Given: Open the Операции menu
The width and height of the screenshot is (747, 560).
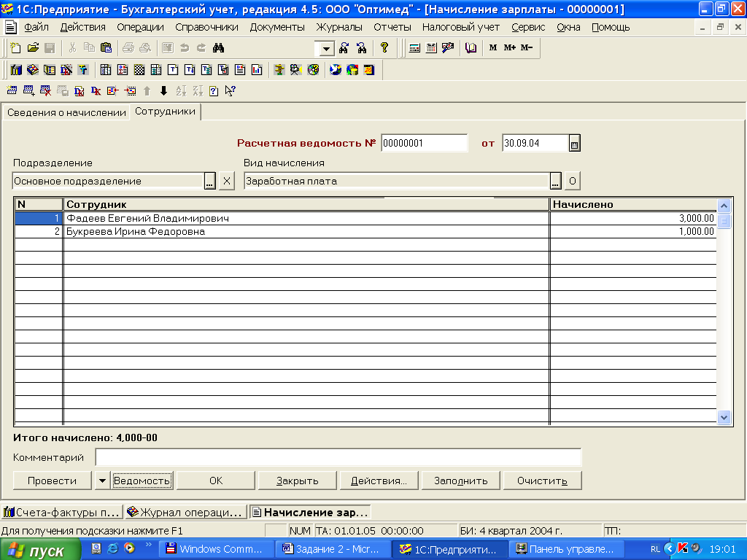Looking at the screenshot, I should click(x=140, y=27).
